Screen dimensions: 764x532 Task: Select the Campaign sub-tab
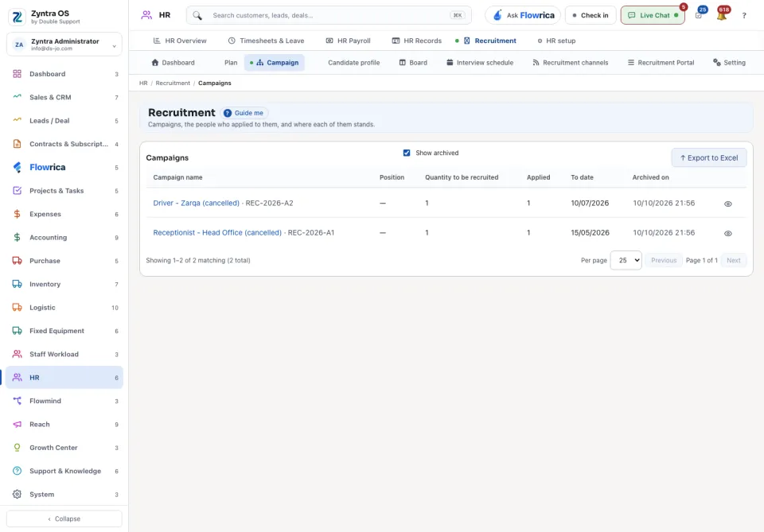click(275, 63)
